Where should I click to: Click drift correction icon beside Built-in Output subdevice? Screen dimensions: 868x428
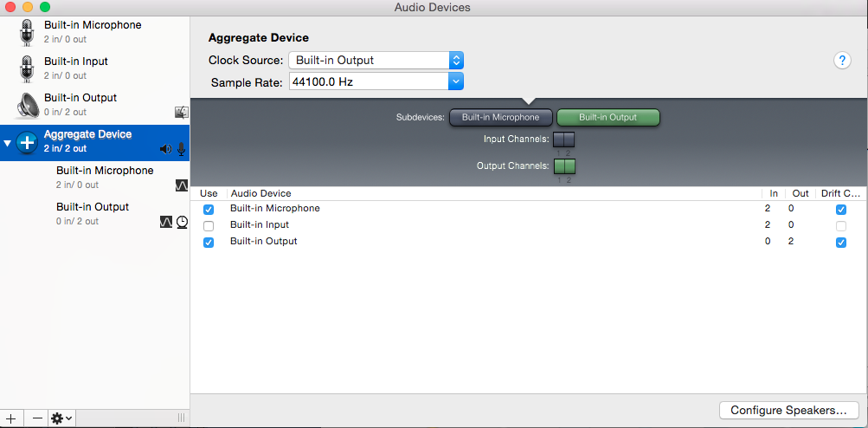(166, 223)
